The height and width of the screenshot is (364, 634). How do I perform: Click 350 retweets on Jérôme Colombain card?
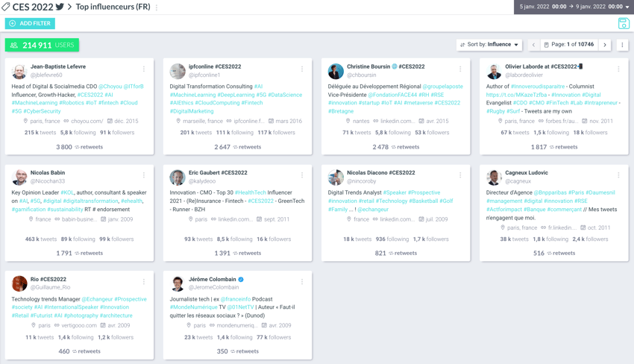(238, 351)
